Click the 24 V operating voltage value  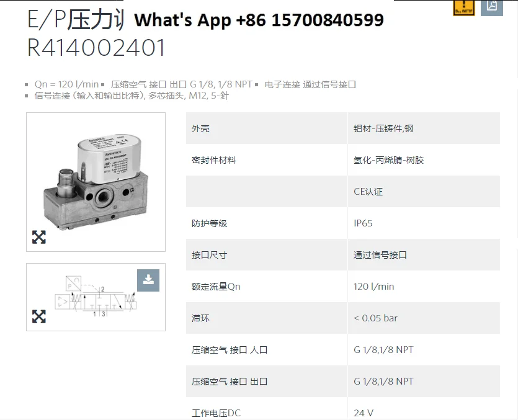[364, 413]
